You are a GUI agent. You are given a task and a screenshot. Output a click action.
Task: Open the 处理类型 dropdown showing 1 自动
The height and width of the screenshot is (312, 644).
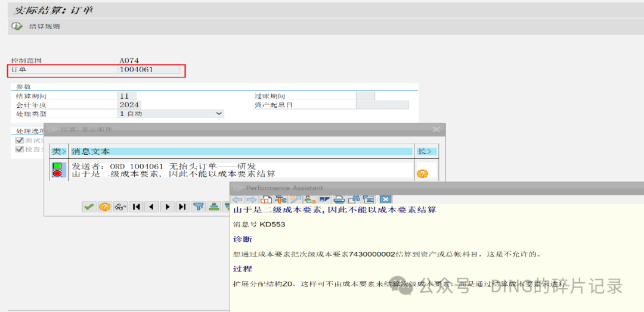pos(171,114)
